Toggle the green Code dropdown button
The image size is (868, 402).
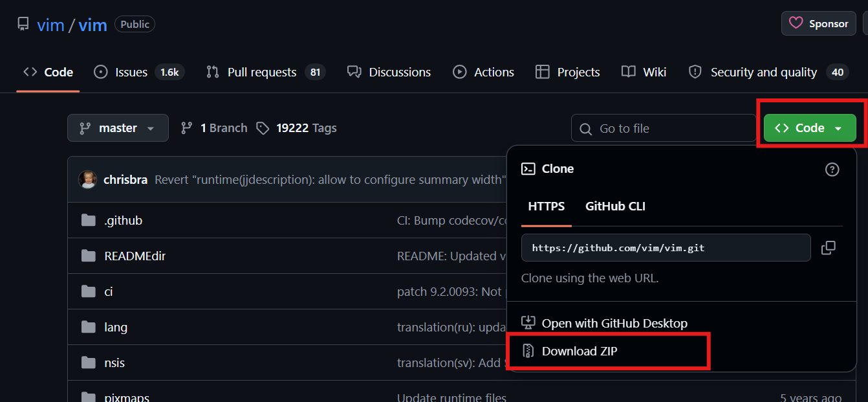(x=810, y=128)
